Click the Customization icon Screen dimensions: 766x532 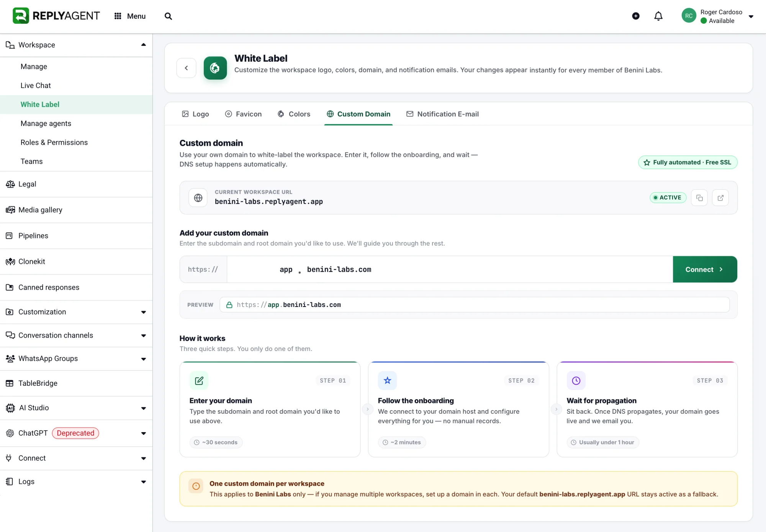tap(10, 312)
